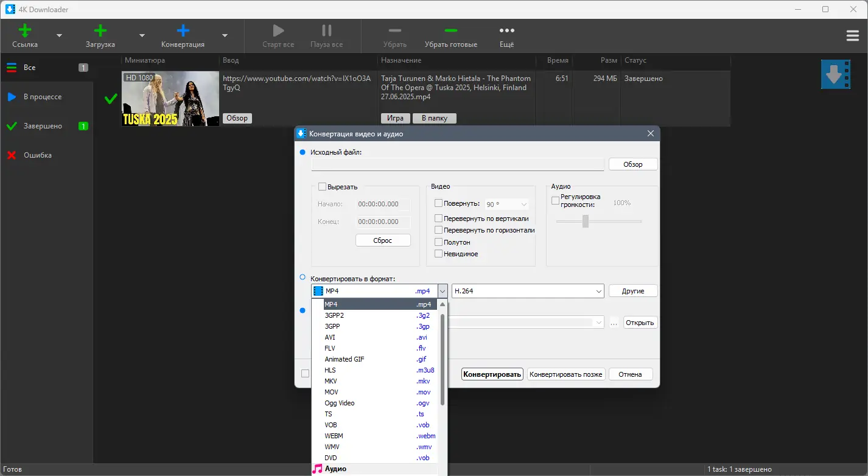Click the volume adjustment slider handle

pyautogui.click(x=586, y=222)
